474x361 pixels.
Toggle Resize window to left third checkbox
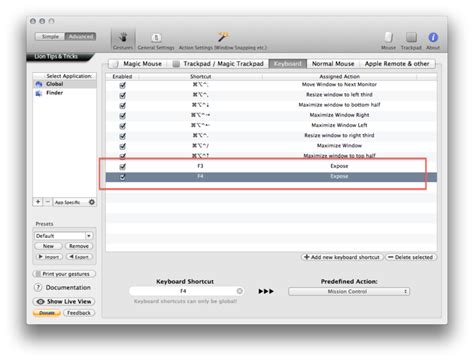pos(123,95)
